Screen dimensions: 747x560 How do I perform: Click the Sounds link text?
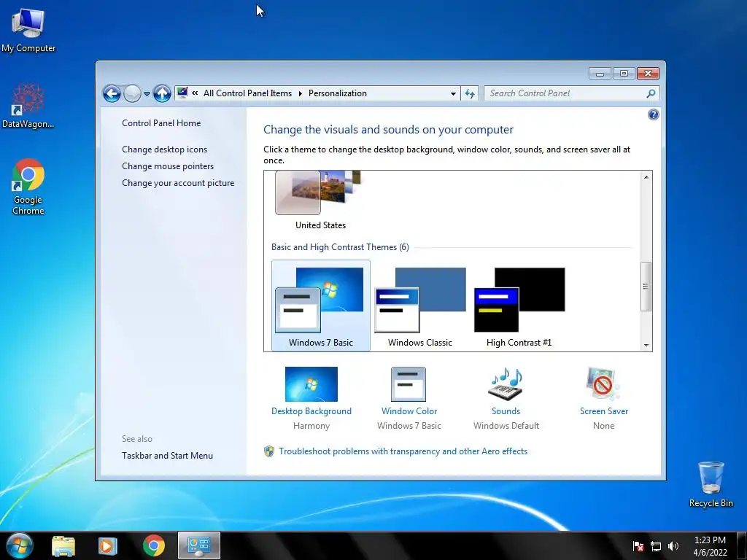click(506, 411)
